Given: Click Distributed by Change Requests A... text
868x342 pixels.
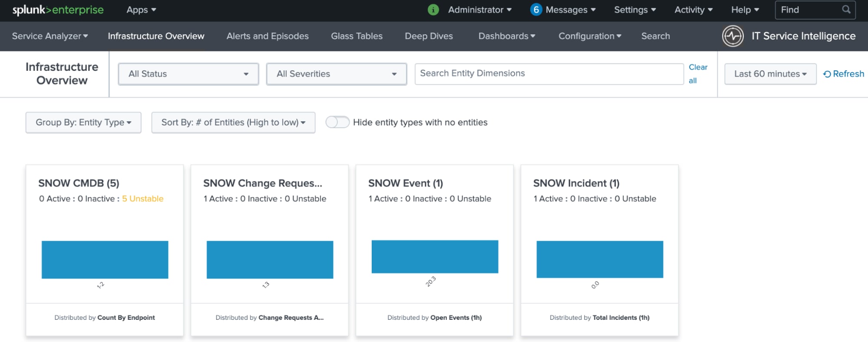Looking at the screenshot, I should coord(270,318).
